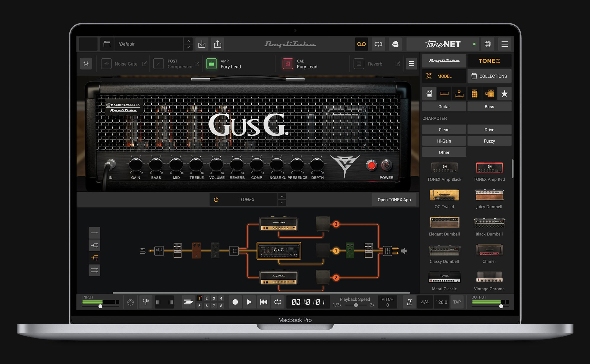This screenshot has height=364, width=590.
Task: Select the cabinet filter icon
Action: point(474,93)
